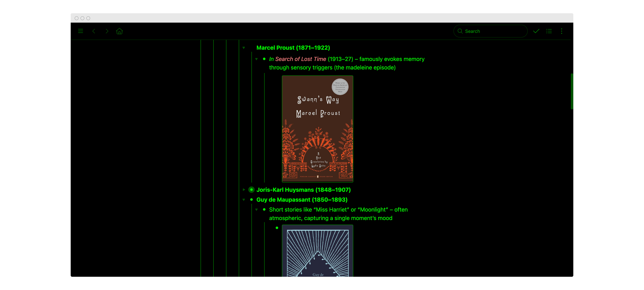Screen dimensions: 644x290
Task: Click bullet of Joris-Karl Huysmans item
Action: [251, 190]
